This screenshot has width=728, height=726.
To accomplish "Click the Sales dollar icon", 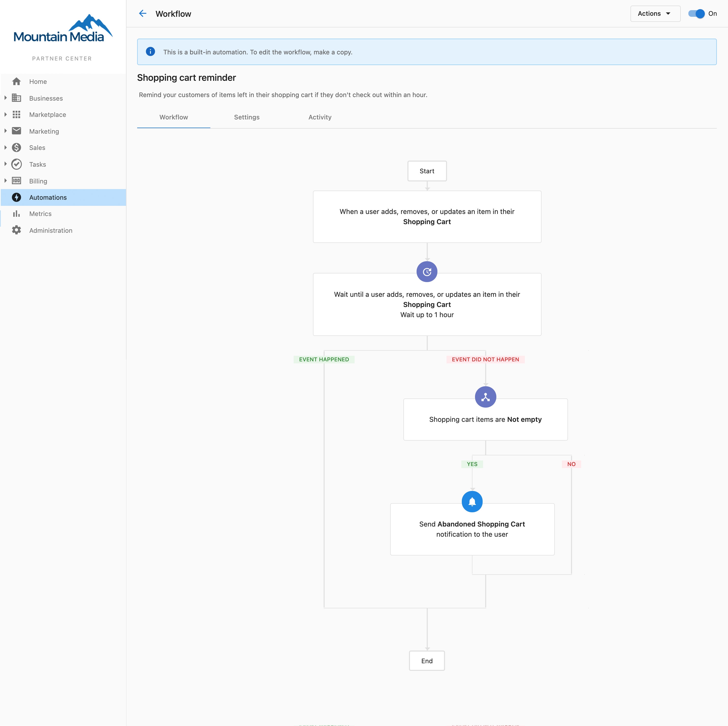I will (16, 147).
